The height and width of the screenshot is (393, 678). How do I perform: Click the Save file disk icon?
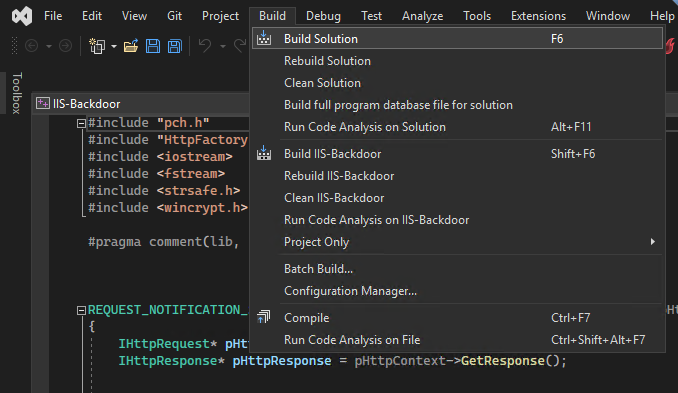153,46
